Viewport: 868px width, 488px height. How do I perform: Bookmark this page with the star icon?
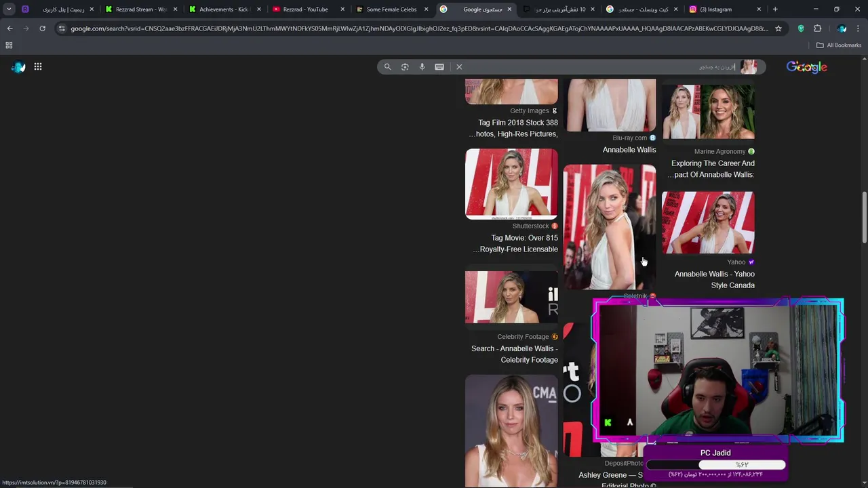pos(778,28)
